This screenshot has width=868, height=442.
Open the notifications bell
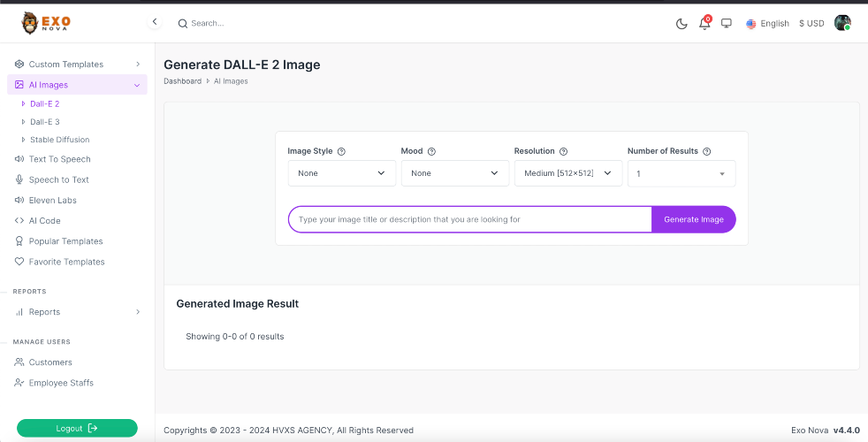pyautogui.click(x=704, y=23)
